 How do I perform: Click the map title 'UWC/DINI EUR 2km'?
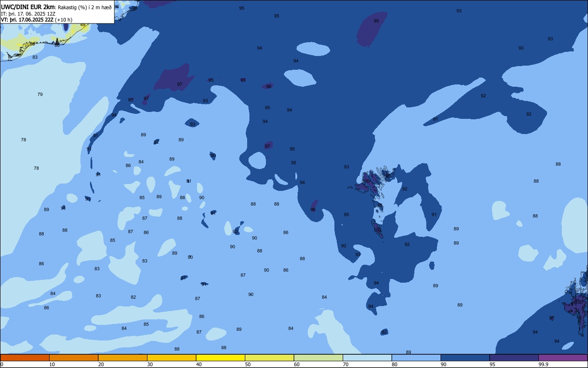(28, 7)
